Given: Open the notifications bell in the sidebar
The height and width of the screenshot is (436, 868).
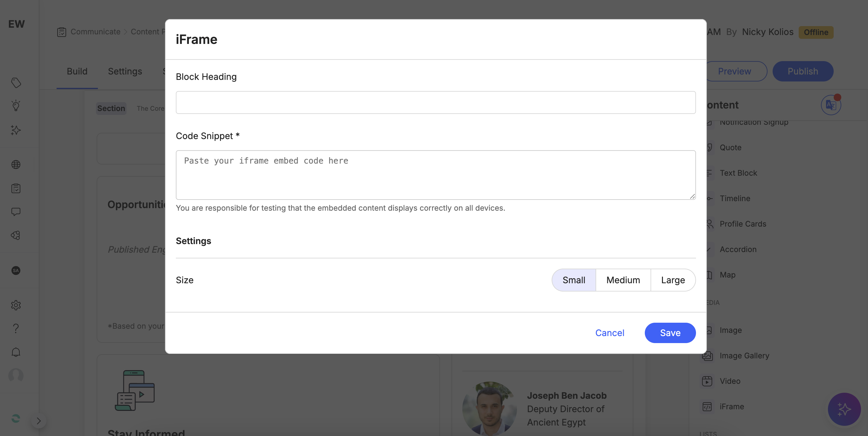Looking at the screenshot, I should coord(16,352).
